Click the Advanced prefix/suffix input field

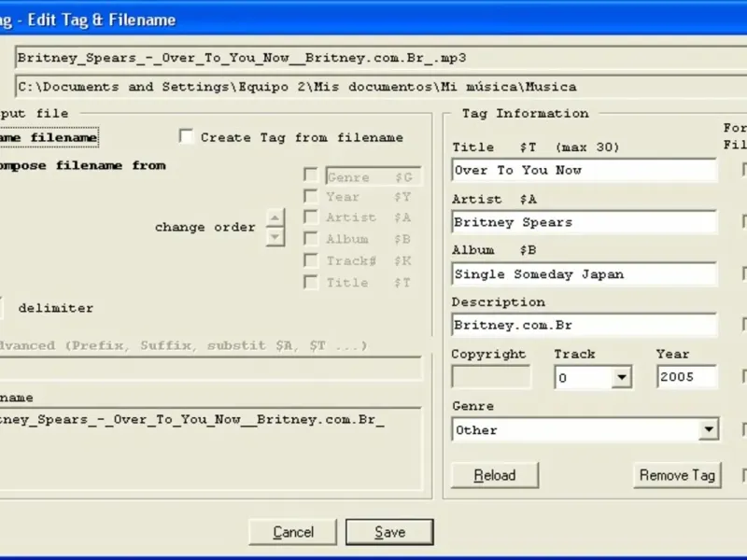coord(211,369)
